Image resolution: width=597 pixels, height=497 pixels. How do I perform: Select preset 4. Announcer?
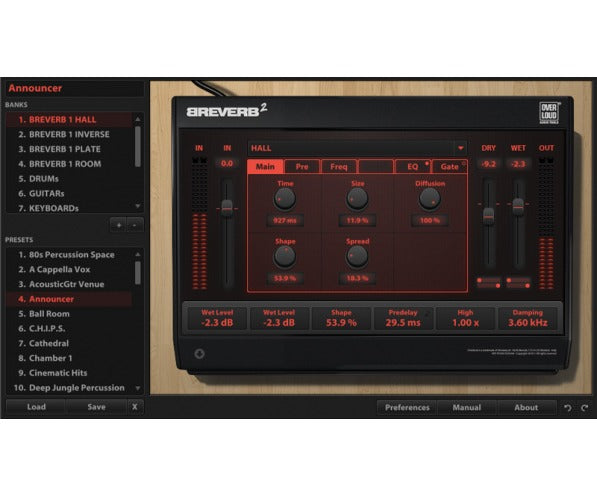(x=69, y=299)
